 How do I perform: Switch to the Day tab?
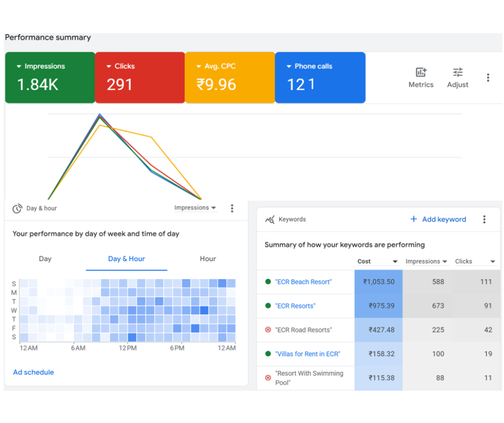pos(45,259)
